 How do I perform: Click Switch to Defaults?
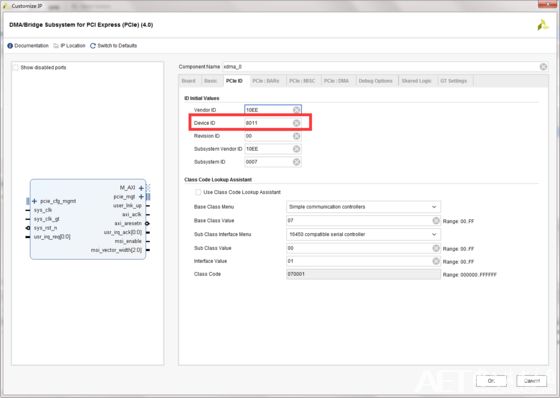pyautogui.click(x=114, y=46)
